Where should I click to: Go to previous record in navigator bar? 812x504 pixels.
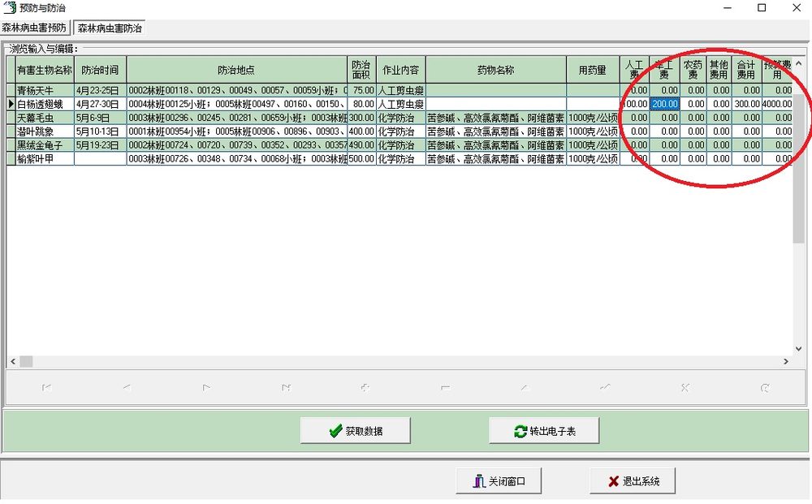(127, 388)
